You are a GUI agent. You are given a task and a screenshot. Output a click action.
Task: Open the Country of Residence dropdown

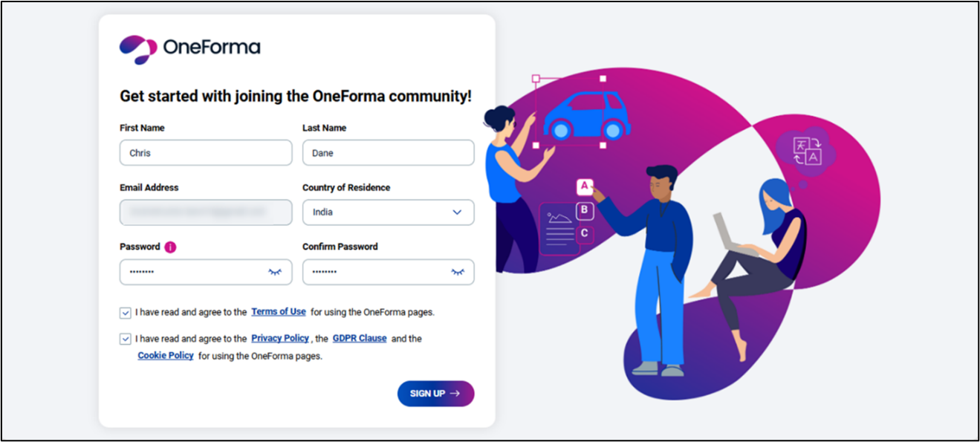click(388, 212)
